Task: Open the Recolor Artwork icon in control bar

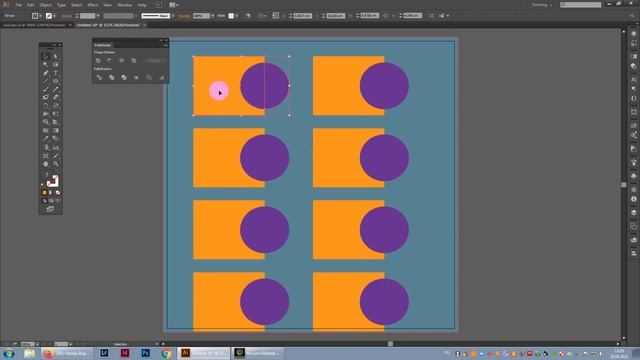Action: [x=248, y=16]
